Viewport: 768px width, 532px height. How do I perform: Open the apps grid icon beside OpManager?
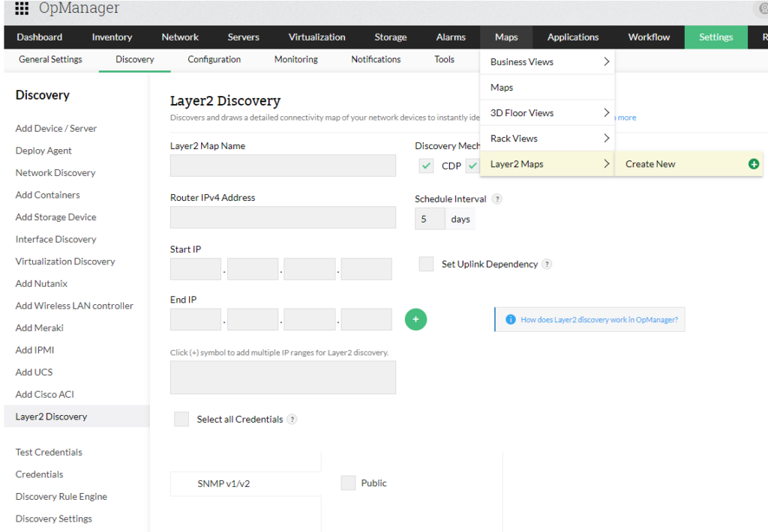coord(22,7)
